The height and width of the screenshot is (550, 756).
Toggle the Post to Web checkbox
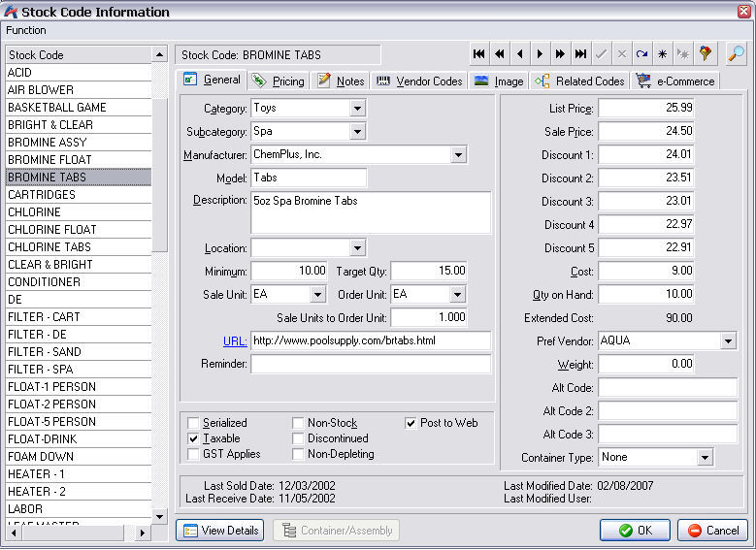tap(411, 423)
